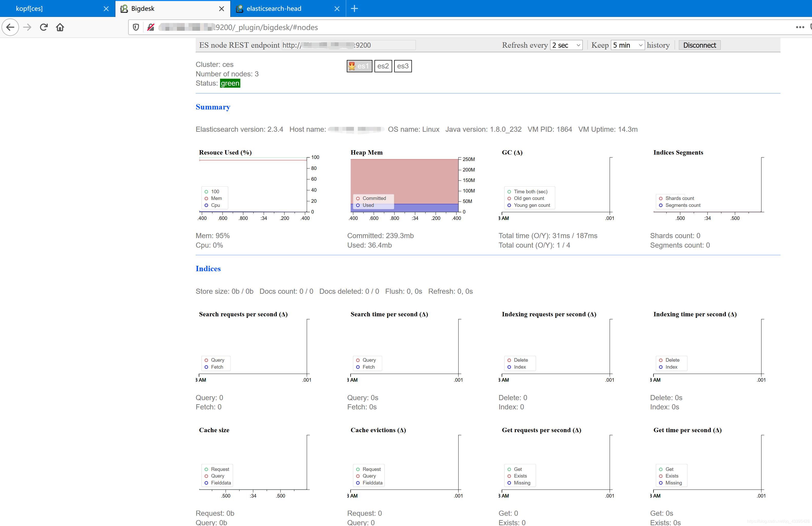Go back with the browser back arrow
Image resolution: width=812 pixels, height=526 pixels.
pos(10,27)
